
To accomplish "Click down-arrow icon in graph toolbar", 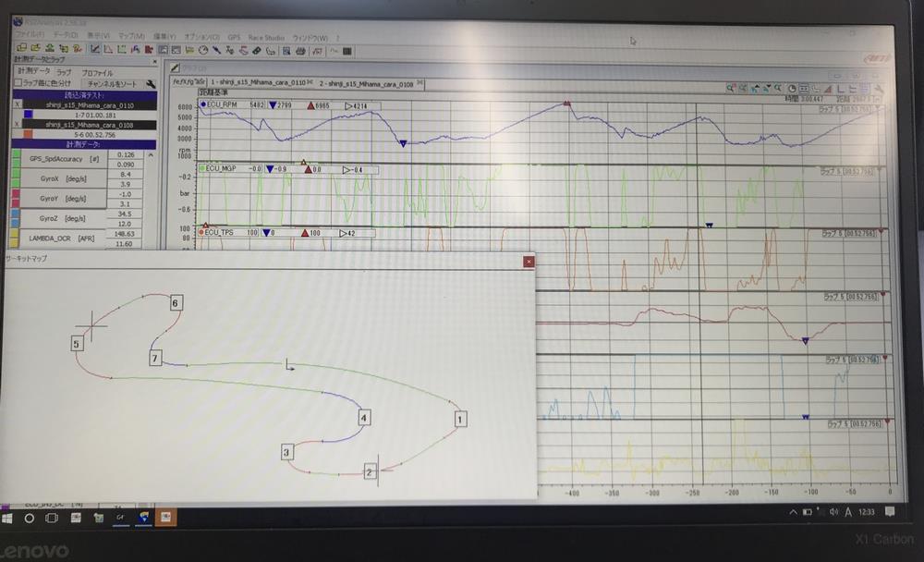I will coord(767,89).
